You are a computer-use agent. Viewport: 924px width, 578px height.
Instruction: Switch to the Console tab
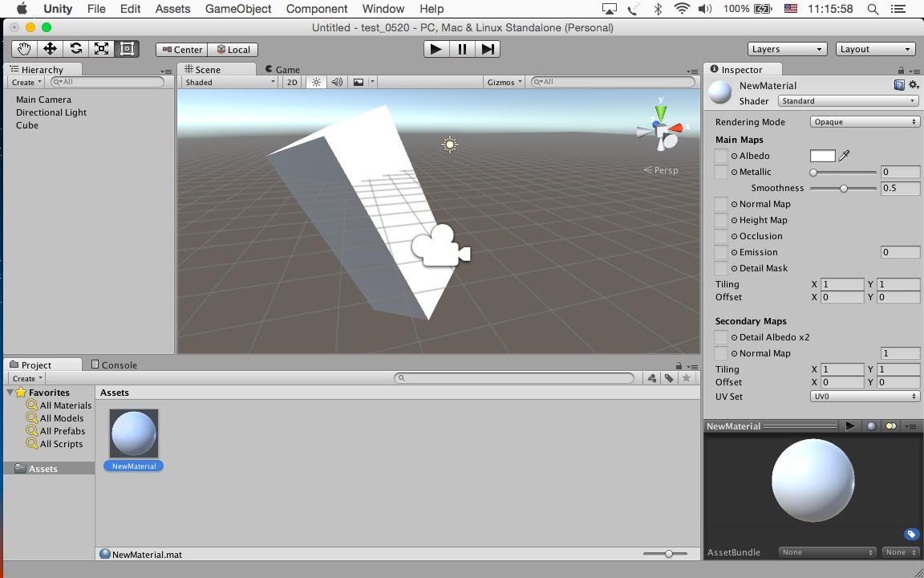(x=115, y=364)
